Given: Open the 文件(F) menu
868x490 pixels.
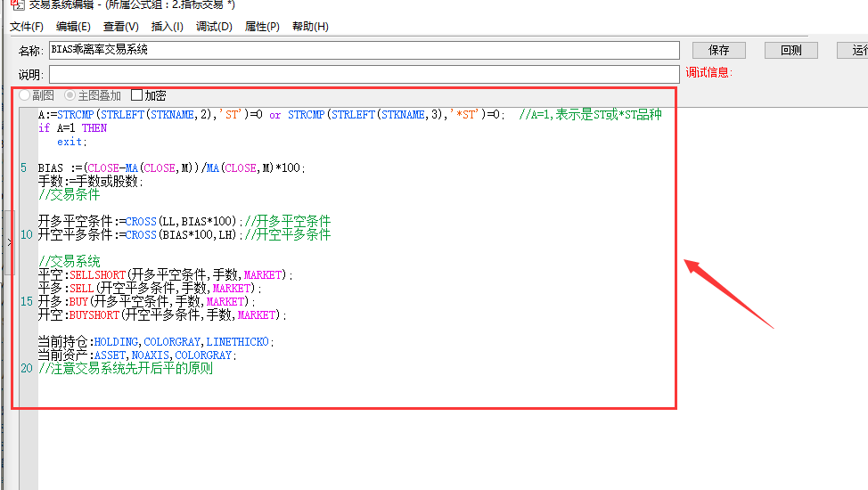Looking at the screenshot, I should coord(27,27).
